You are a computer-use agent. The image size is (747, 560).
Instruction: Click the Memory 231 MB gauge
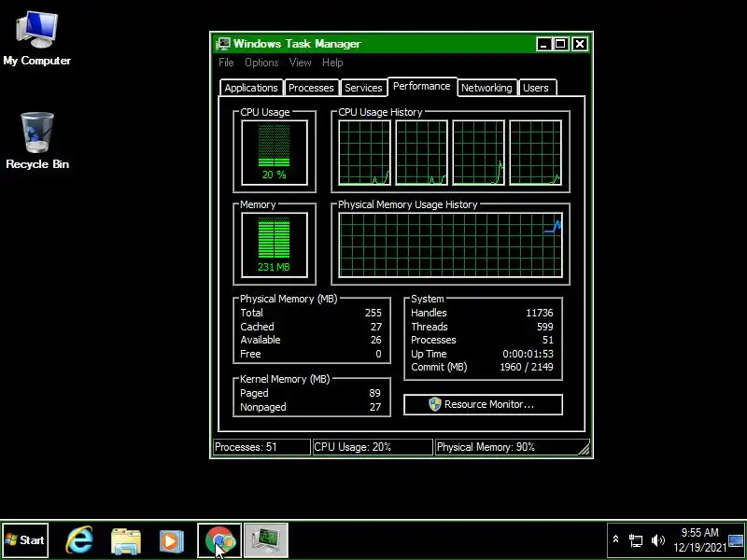tap(275, 245)
